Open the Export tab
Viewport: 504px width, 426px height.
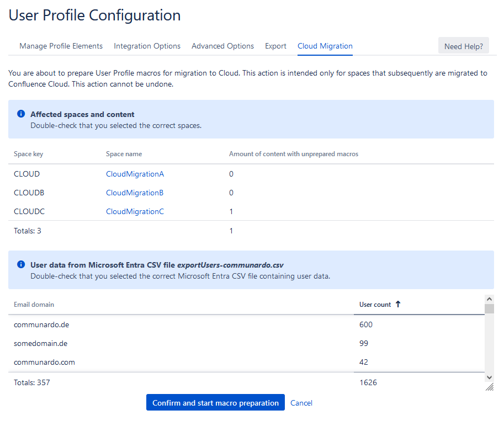(x=275, y=46)
